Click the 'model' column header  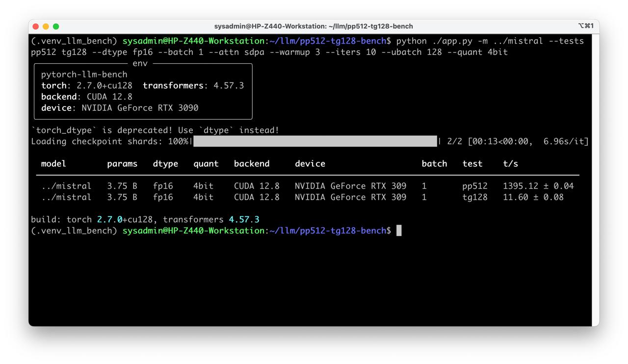tap(53, 164)
